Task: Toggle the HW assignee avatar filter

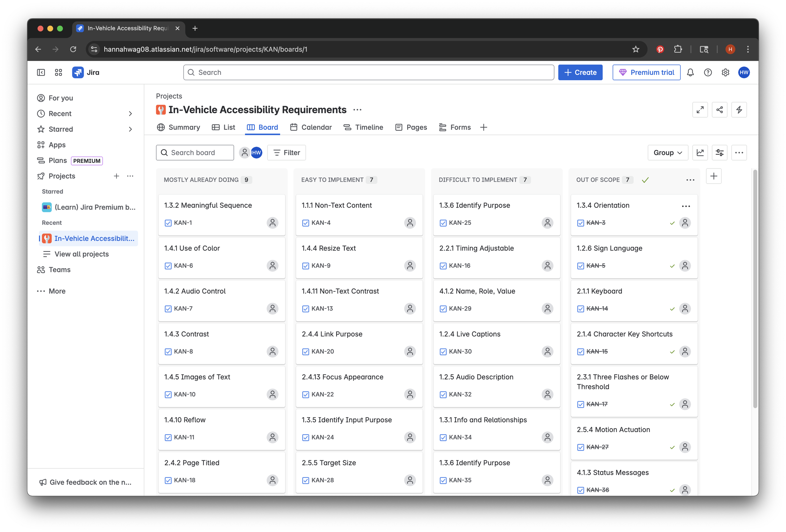Action: click(256, 152)
